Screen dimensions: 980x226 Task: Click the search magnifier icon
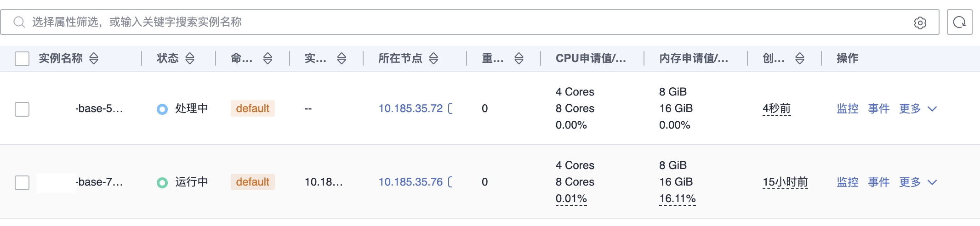pyautogui.click(x=19, y=22)
